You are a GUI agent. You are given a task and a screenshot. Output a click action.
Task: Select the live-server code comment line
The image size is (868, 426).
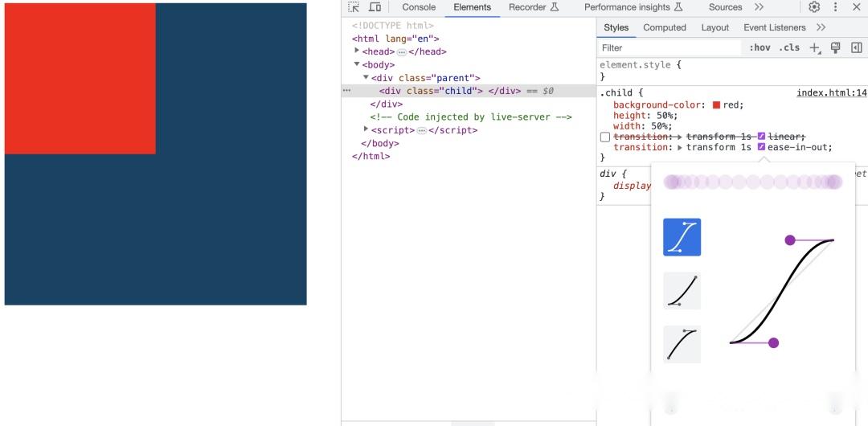click(x=471, y=117)
